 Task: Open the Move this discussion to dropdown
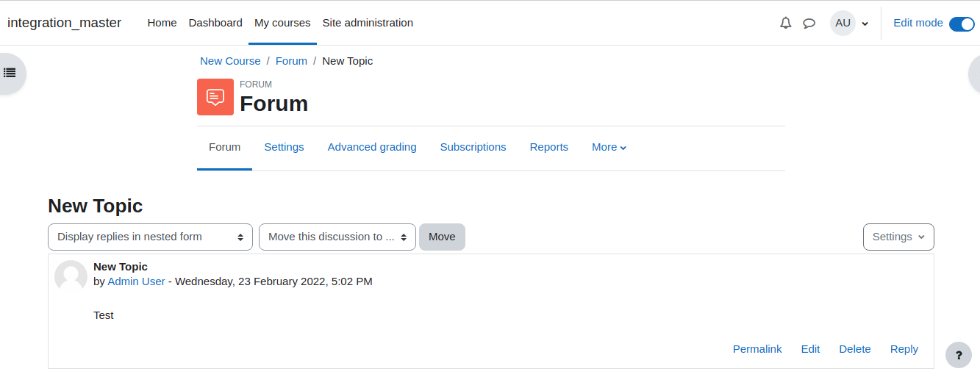pos(337,237)
